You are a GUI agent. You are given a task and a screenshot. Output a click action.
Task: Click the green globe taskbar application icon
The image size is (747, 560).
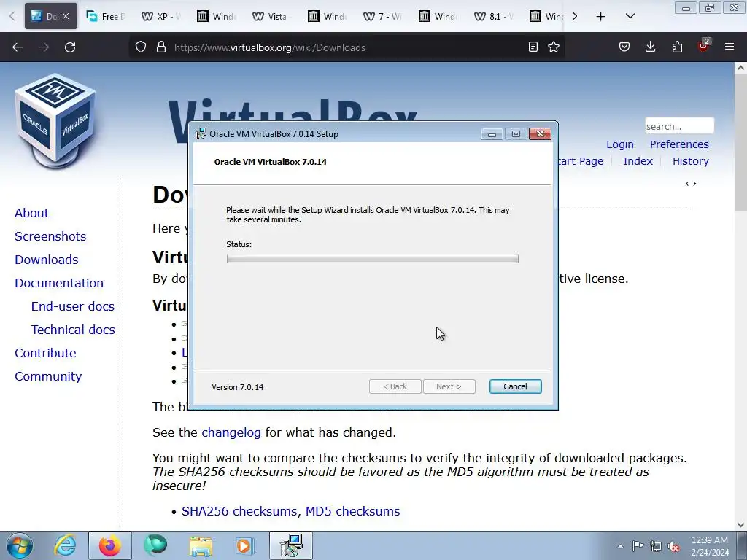[155, 545]
